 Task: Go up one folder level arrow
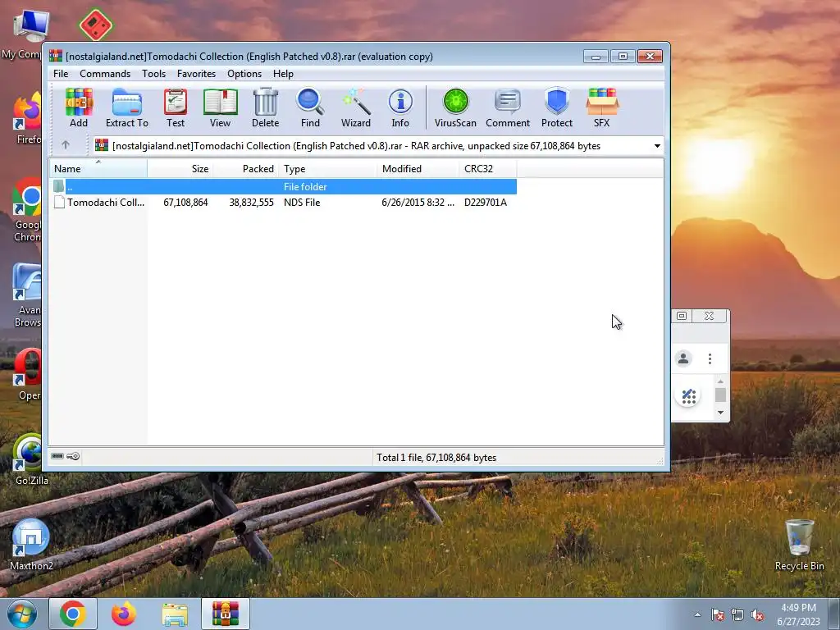click(x=66, y=145)
